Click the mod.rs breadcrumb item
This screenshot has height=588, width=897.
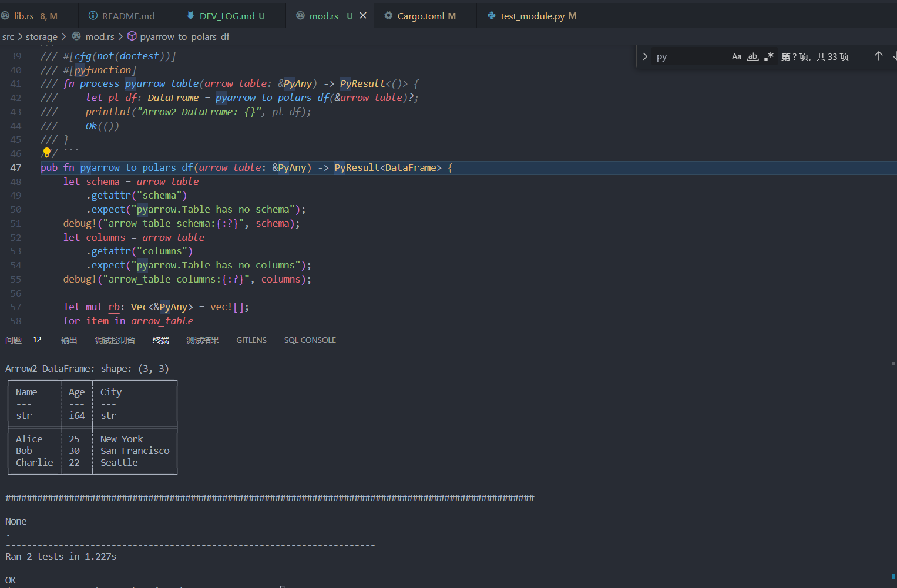100,36
